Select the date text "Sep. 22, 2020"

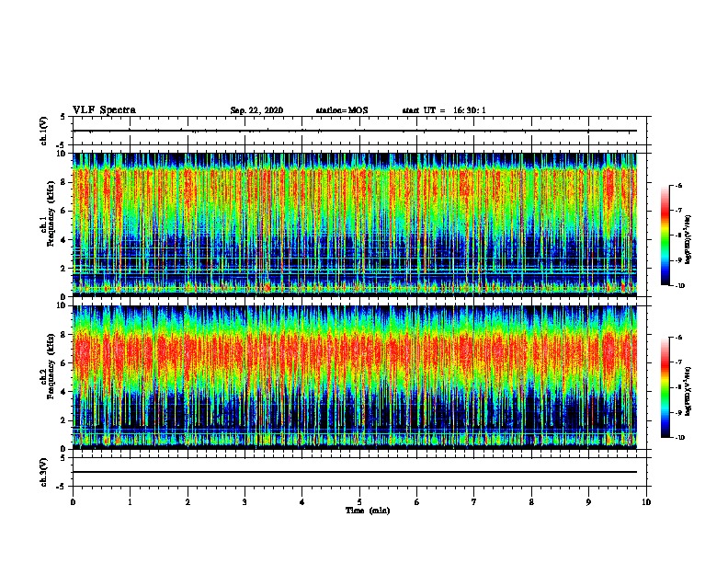click(x=256, y=110)
